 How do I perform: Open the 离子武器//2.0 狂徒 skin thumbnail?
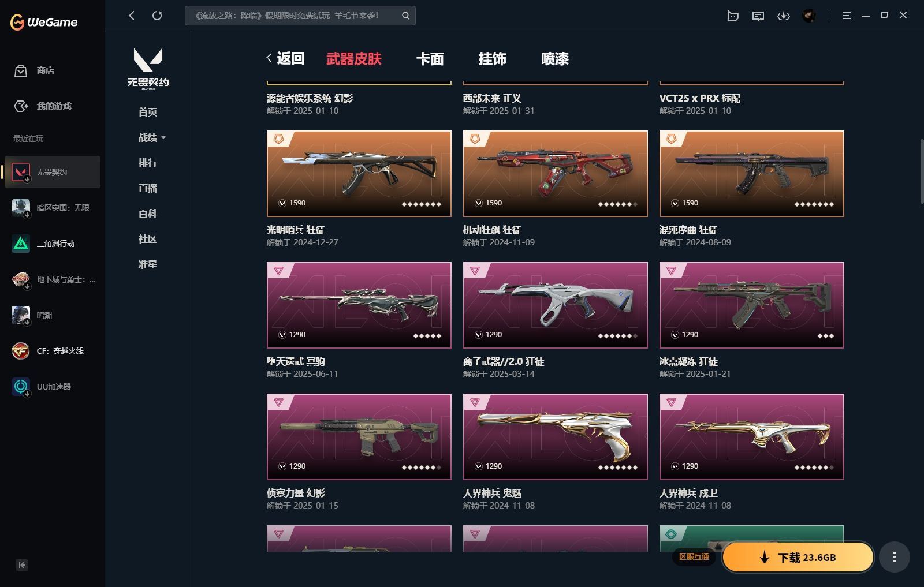click(556, 305)
